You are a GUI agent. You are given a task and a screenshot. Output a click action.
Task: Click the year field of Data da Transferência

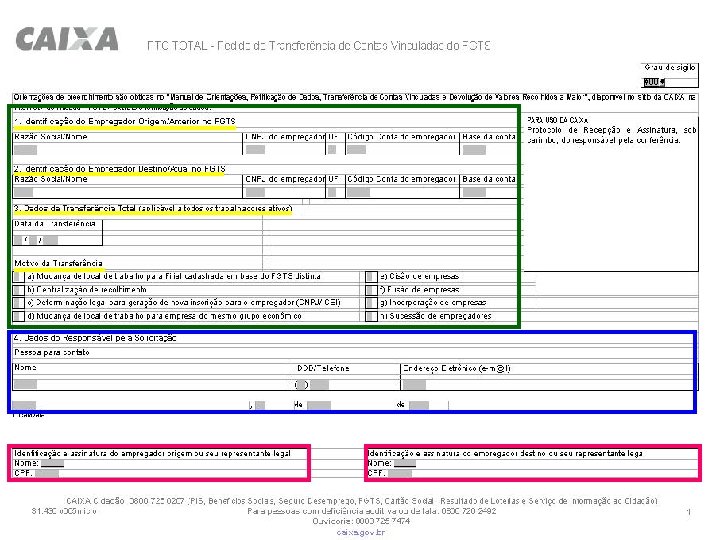click(51, 240)
